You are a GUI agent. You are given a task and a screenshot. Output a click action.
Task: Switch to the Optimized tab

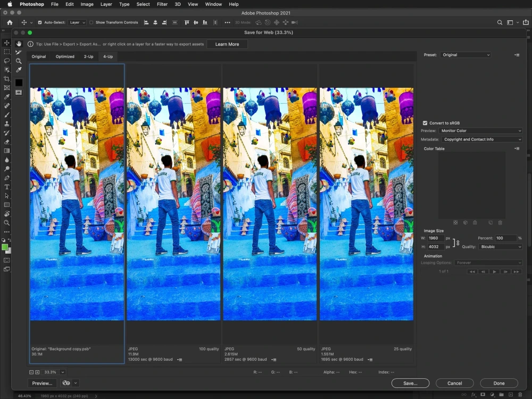click(x=65, y=57)
